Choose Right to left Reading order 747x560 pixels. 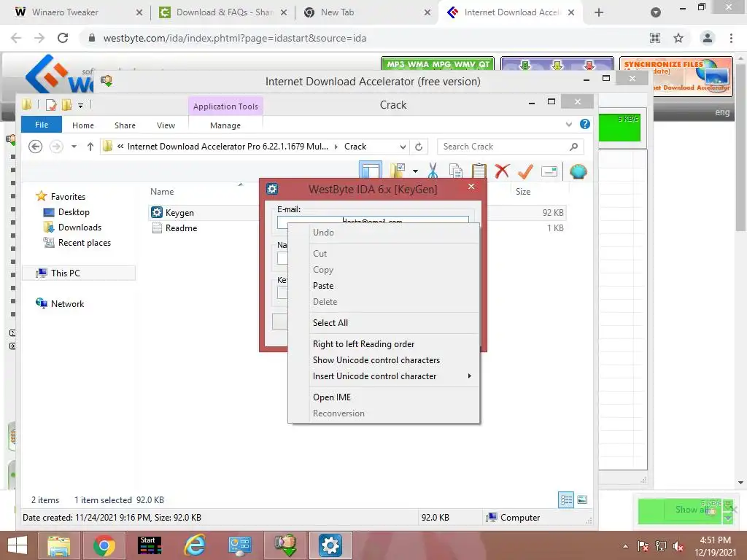[x=384, y=344]
